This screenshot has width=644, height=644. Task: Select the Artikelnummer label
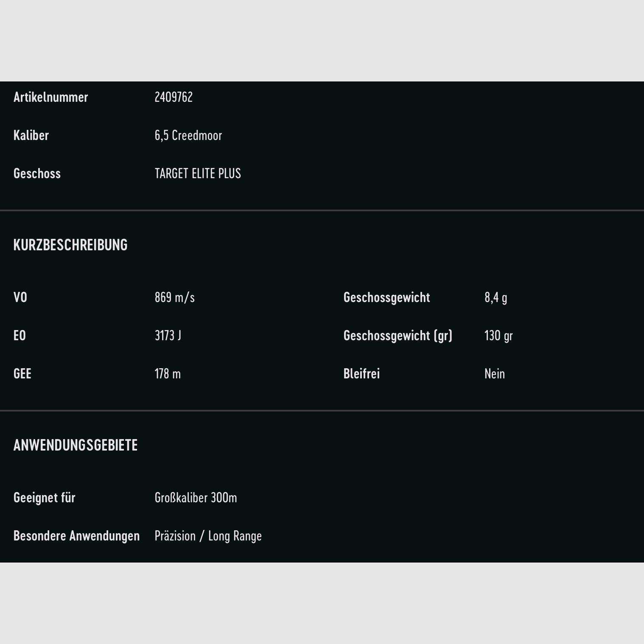(x=50, y=97)
